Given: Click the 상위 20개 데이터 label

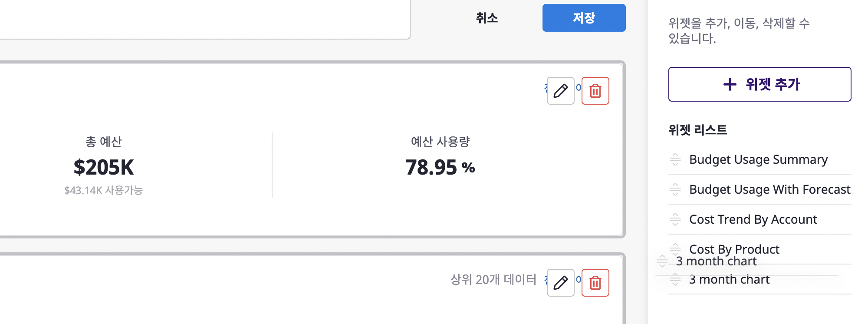Looking at the screenshot, I should coord(493,279).
